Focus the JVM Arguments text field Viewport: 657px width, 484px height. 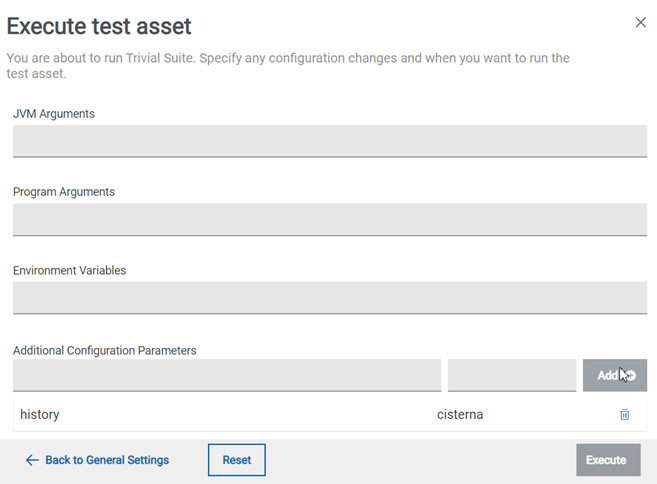tap(330, 141)
